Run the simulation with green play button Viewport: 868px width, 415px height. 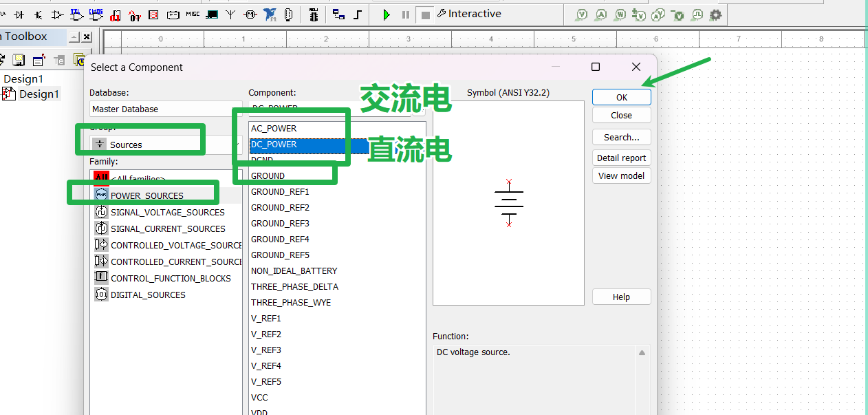tap(387, 14)
